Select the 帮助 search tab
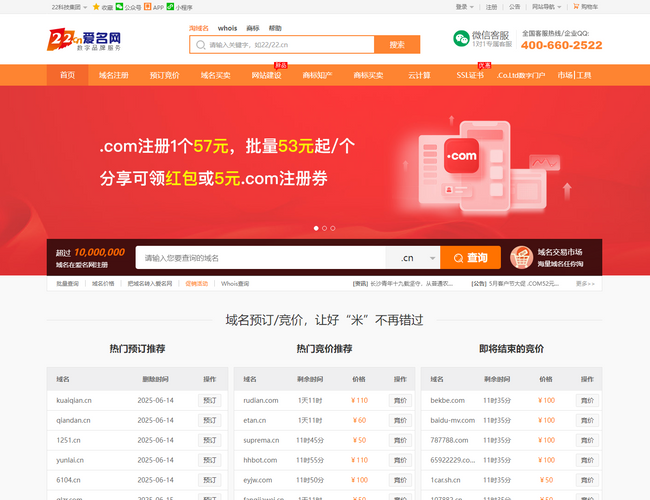The width and height of the screenshot is (650, 500). [x=275, y=28]
